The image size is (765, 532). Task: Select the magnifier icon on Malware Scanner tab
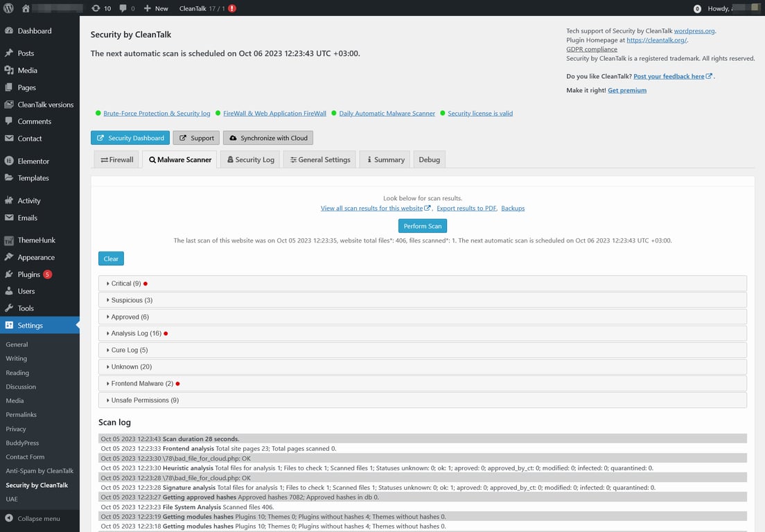152,159
